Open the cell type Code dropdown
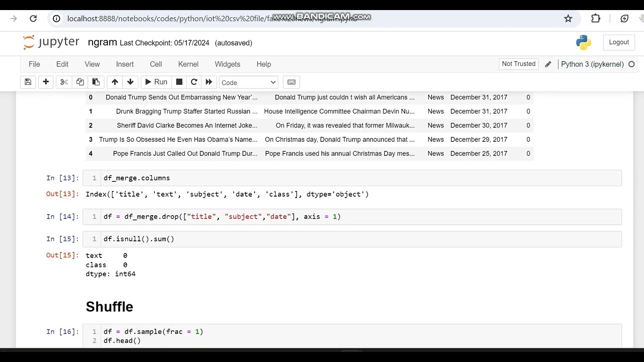644x362 pixels. click(249, 82)
